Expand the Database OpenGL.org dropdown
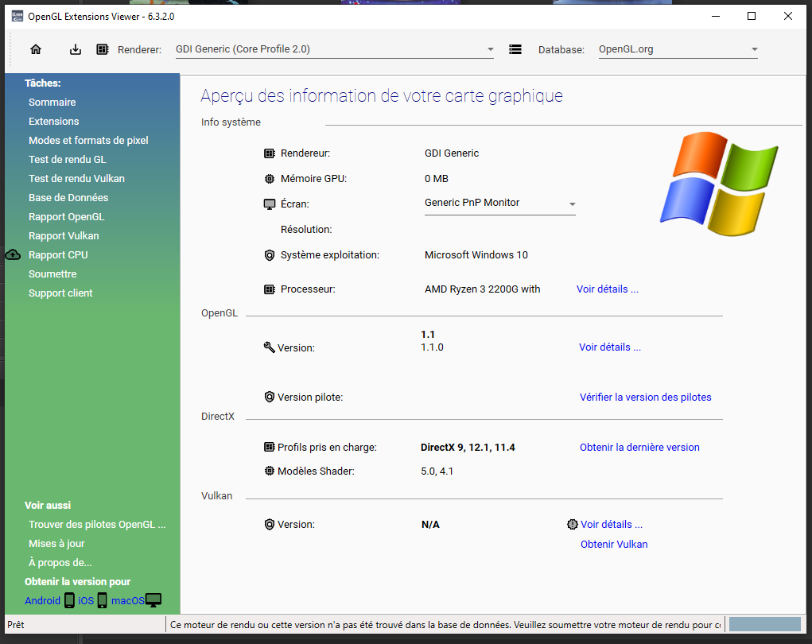Screen dimensions: 812x644 click(x=754, y=49)
